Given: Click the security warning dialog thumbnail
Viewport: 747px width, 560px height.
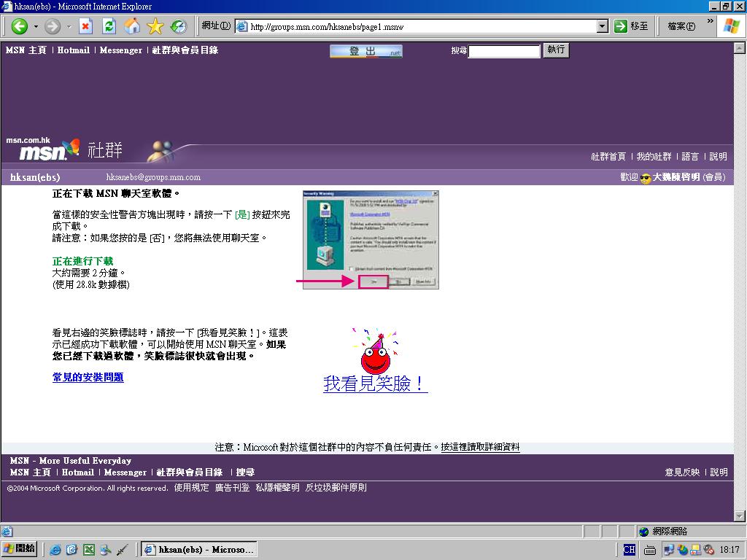Looking at the screenshot, I should tap(371, 239).
